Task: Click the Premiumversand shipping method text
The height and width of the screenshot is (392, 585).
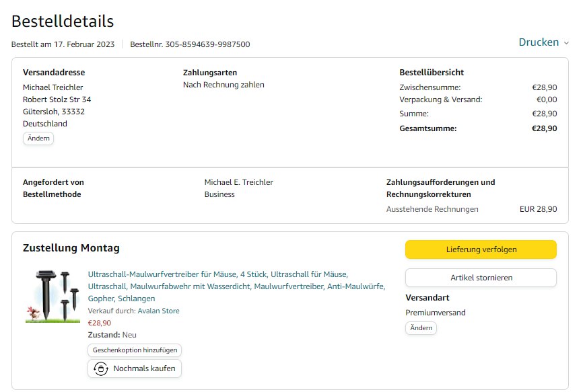Action: tap(436, 313)
